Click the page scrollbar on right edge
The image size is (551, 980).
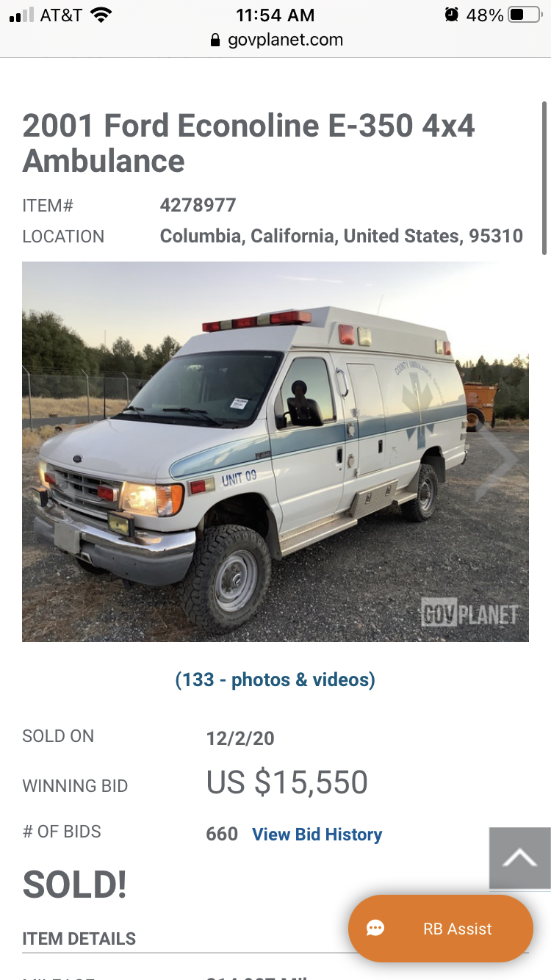click(x=544, y=178)
